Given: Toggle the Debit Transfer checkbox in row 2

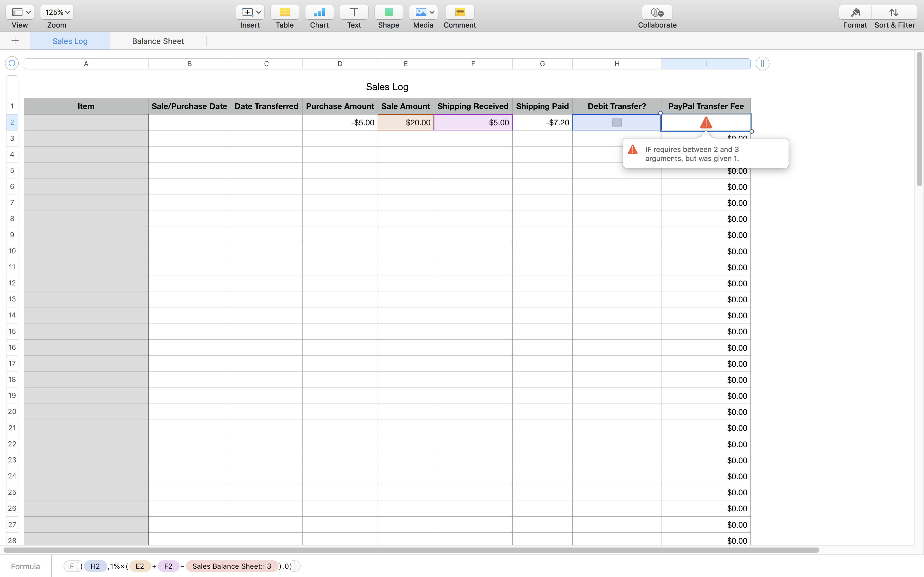Looking at the screenshot, I should point(617,122).
